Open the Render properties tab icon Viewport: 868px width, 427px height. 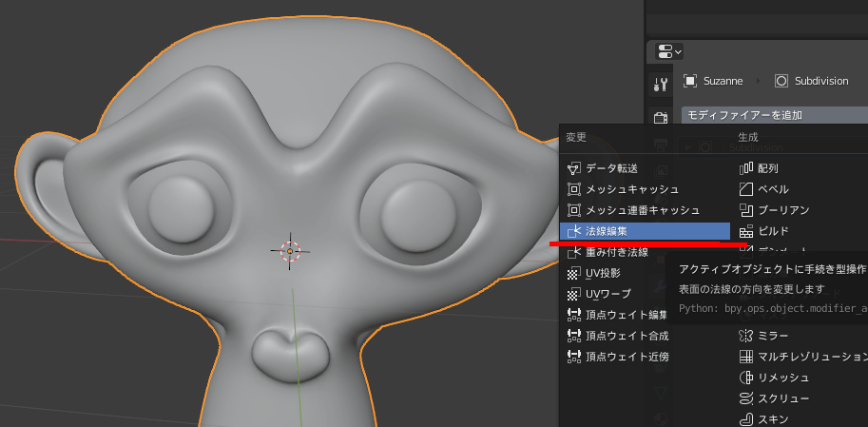click(x=661, y=118)
